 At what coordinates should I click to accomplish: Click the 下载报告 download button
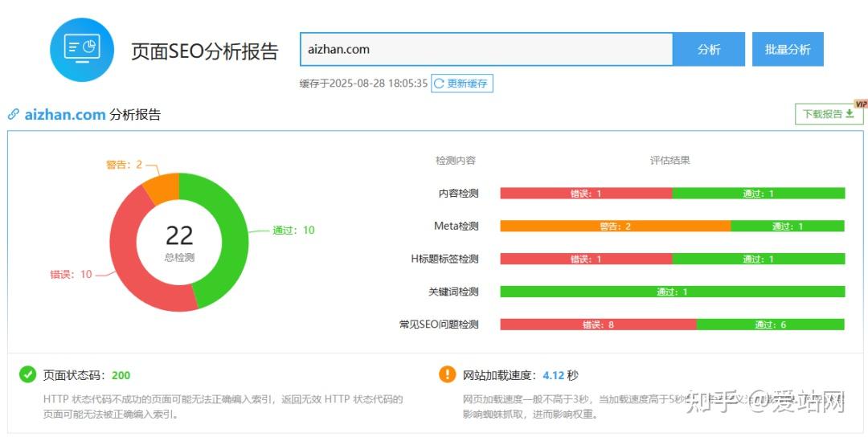pos(829,113)
